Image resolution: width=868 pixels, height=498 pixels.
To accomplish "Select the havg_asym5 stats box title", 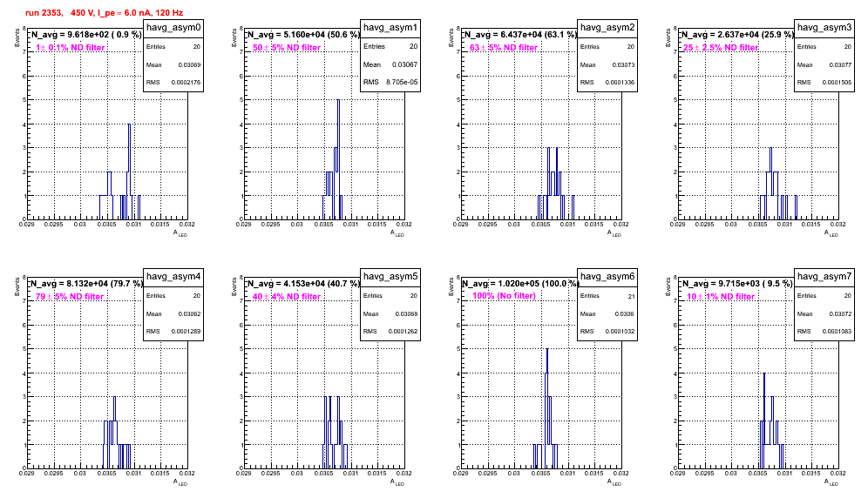I will [x=390, y=277].
